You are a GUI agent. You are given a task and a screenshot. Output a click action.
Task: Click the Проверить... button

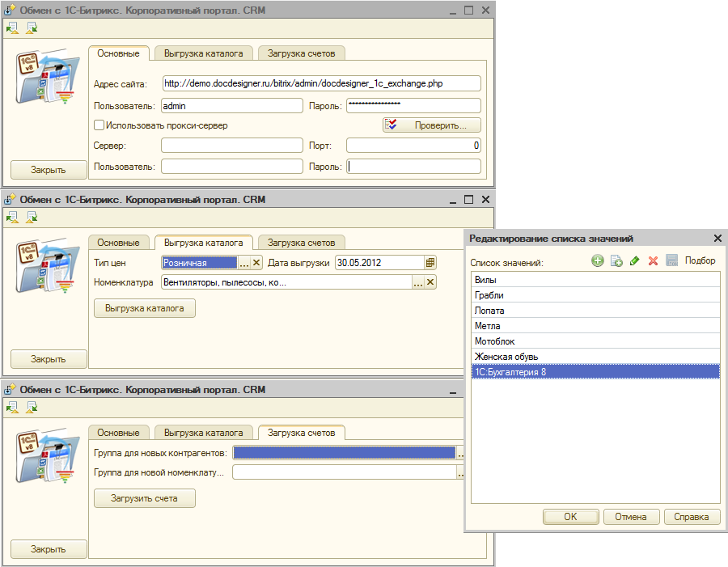[432, 125]
